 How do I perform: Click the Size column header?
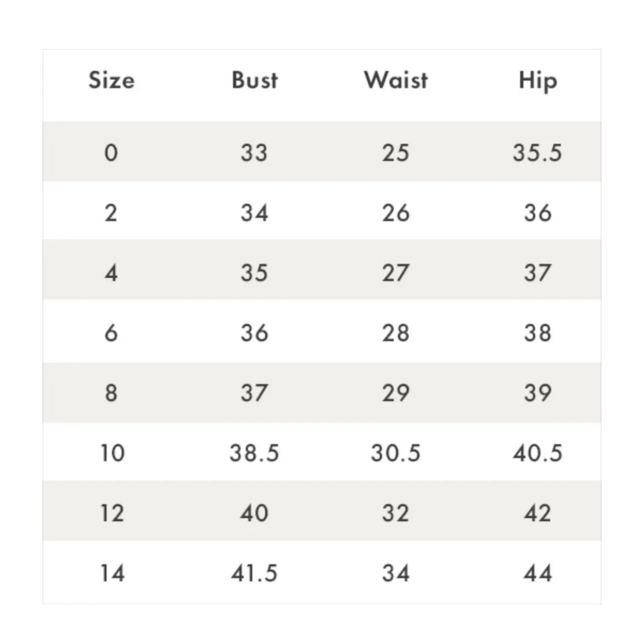(111, 80)
